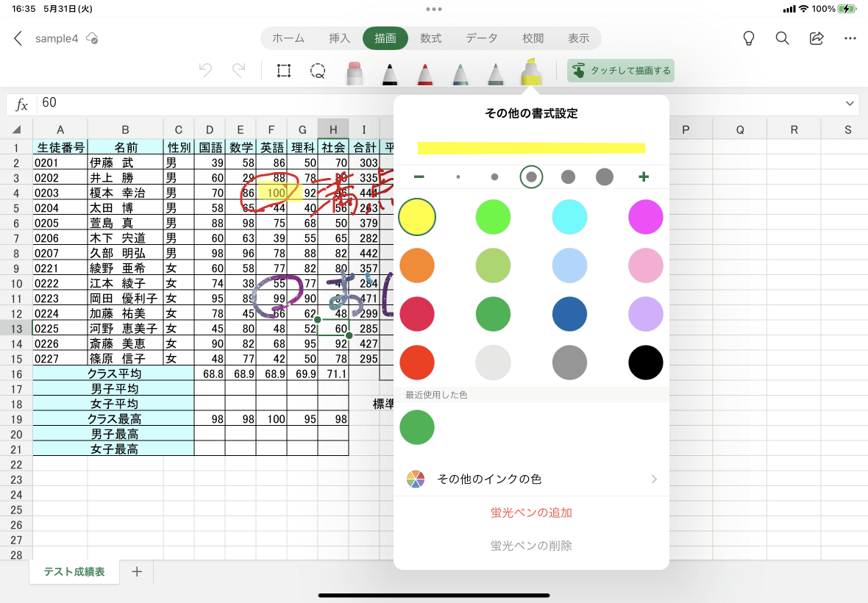Tap the color wheel icon
The height and width of the screenshot is (603, 868).
click(415, 479)
